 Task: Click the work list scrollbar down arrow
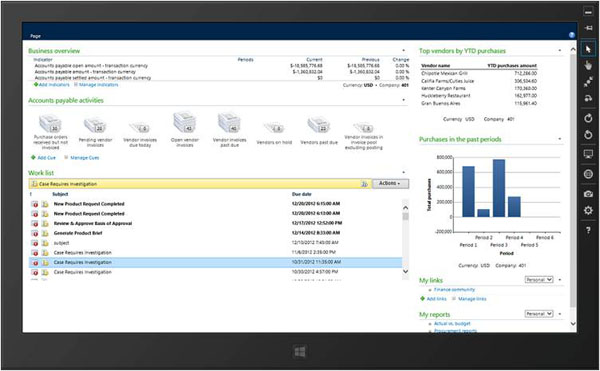406,271
